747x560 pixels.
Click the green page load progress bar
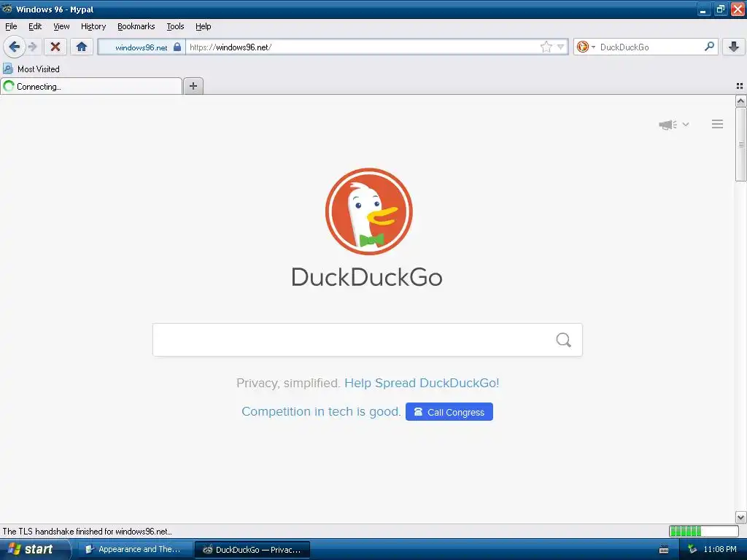point(704,531)
